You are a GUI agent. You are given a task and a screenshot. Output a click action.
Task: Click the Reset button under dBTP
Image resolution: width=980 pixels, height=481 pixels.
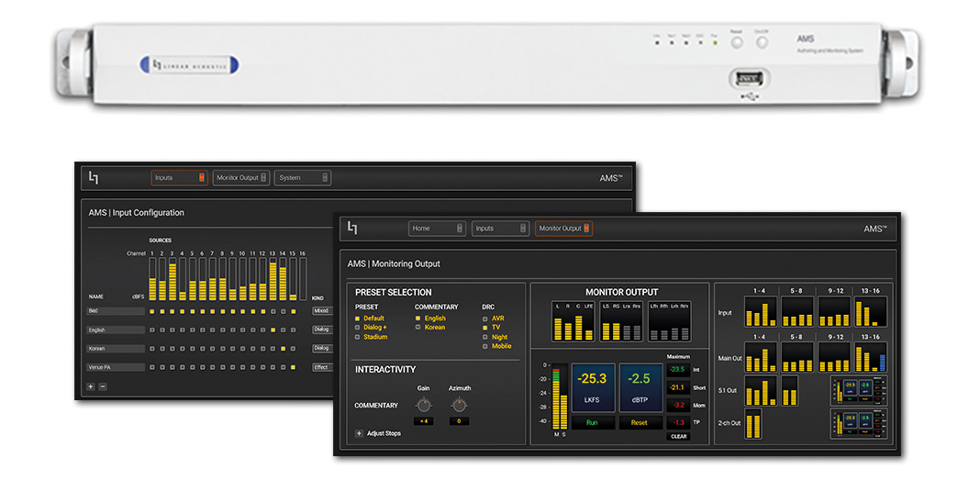tap(640, 423)
